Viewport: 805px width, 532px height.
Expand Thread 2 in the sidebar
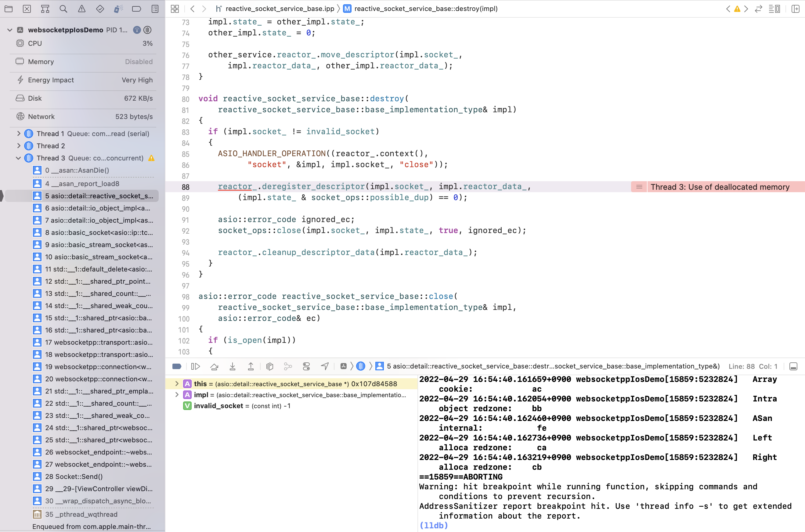click(x=19, y=146)
